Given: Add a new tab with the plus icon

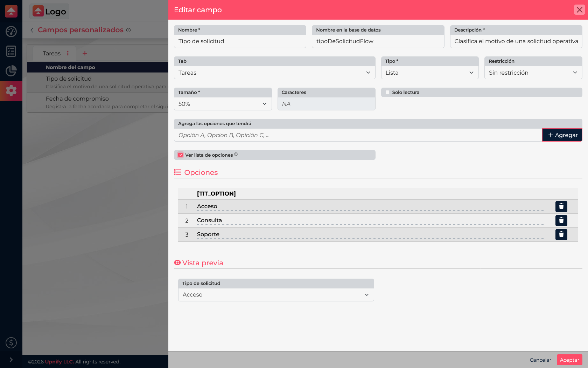Looking at the screenshot, I should [85, 53].
